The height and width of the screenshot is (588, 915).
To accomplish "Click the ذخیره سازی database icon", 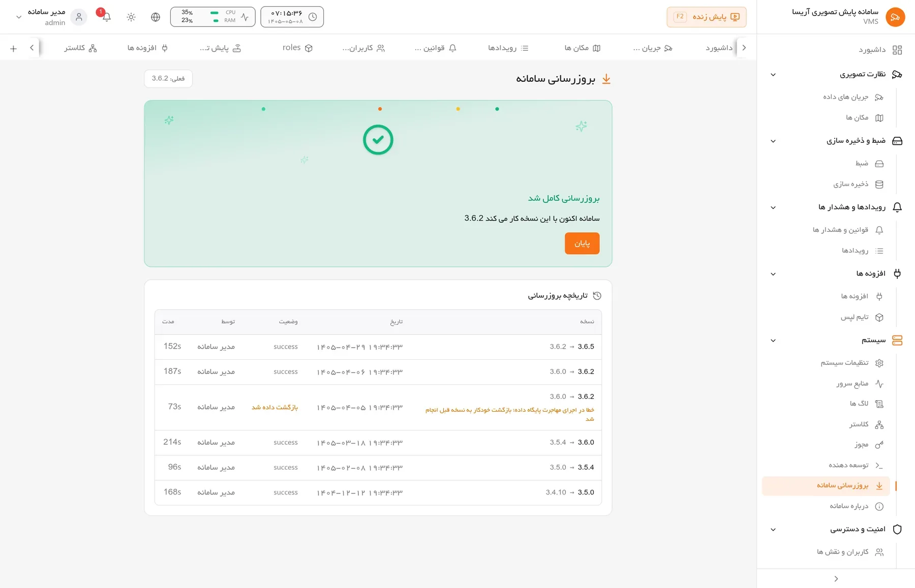I will (x=879, y=184).
